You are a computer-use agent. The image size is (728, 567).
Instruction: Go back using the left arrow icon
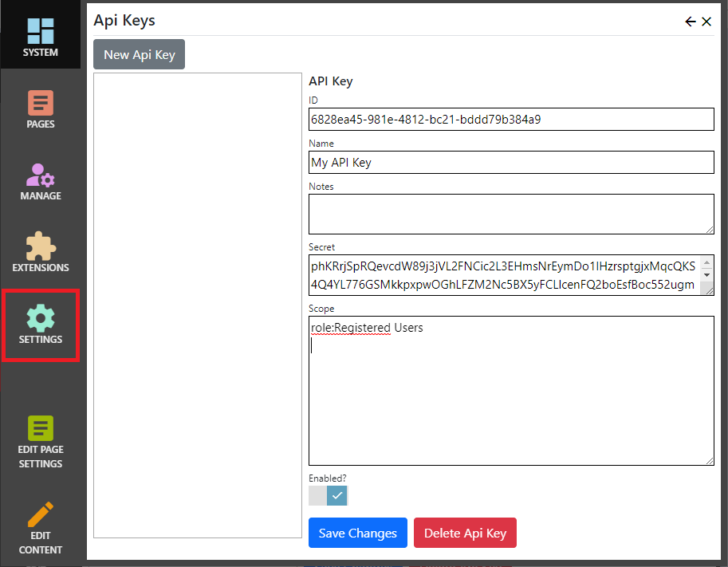click(691, 22)
